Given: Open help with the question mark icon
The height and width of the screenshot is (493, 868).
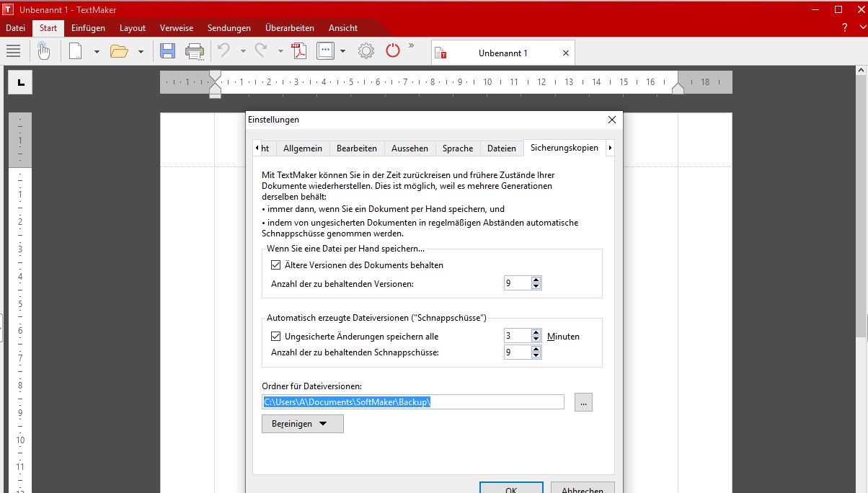Looking at the screenshot, I should point(845,28).
